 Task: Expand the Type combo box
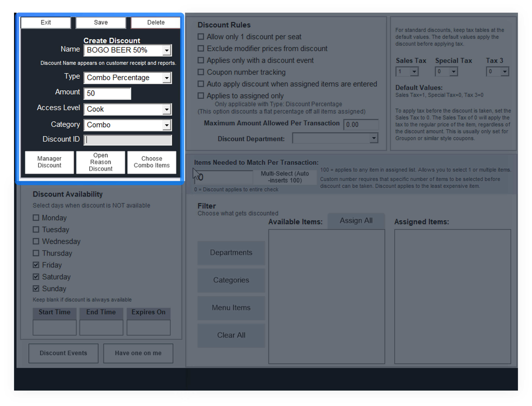coord(167,78)
